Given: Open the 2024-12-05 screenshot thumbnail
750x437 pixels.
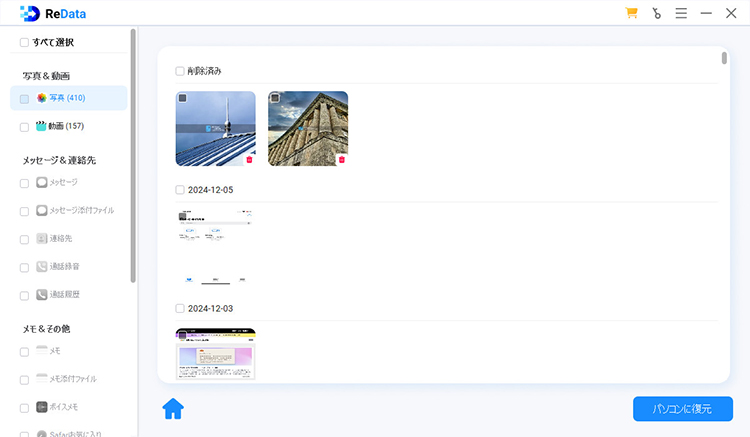Looking at the screenshot, I should [x=215, y=247].
